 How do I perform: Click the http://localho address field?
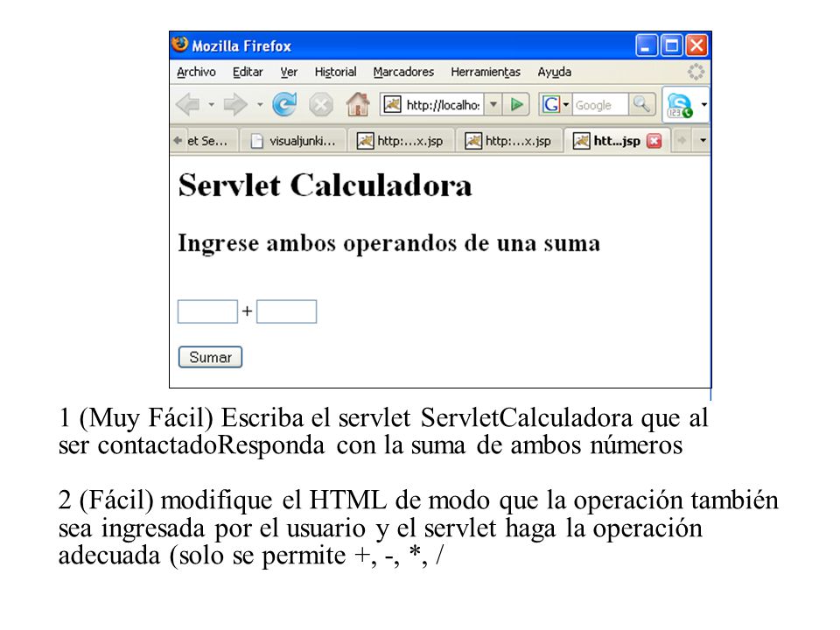(443, 104)
